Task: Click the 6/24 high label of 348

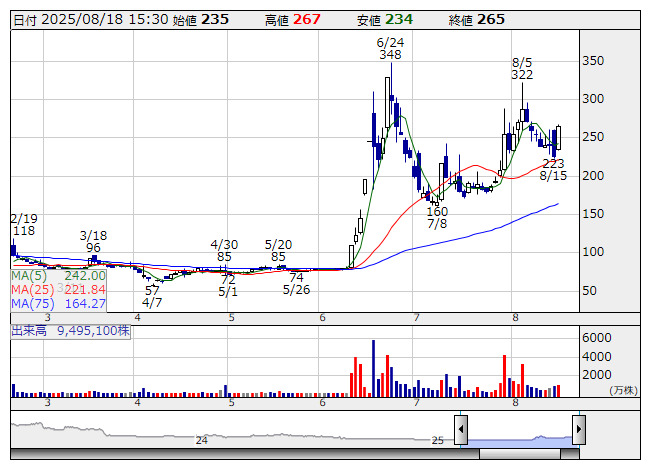Action: coord(390,49)
